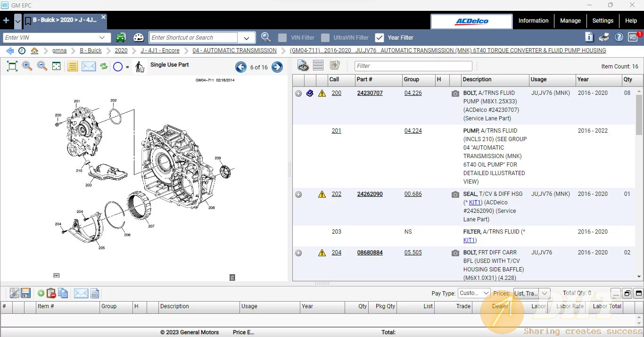Click the supersession icon on bolt 24230707 row
Image resolution: width=644 pixels, height=337 pixels.
click(x=310, y=93)
